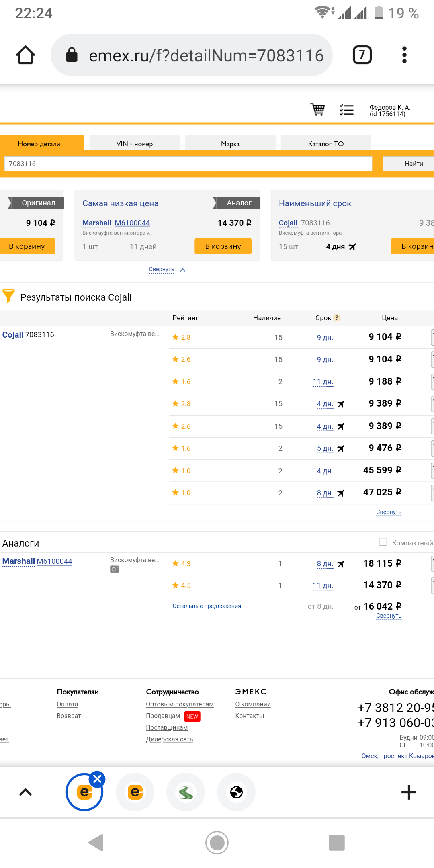The image size is (434, 868).
Task: Open the Контакты footer link
Action: point(250,716)
